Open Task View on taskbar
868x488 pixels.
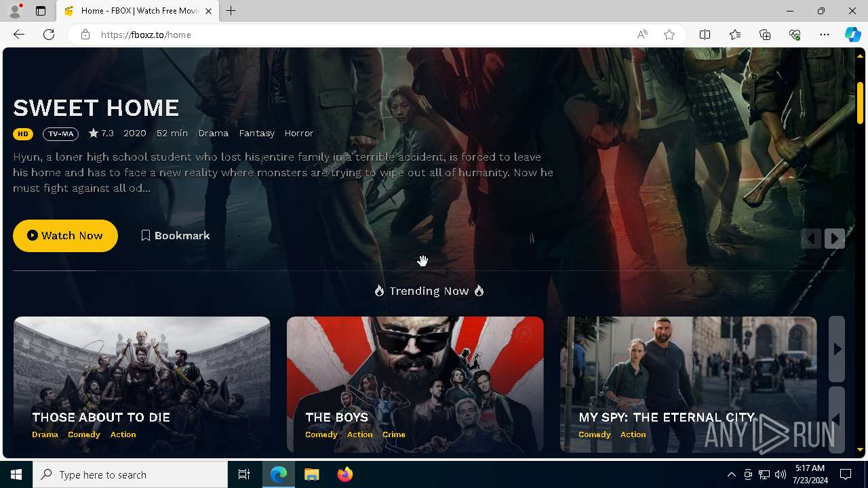[244, 474]
